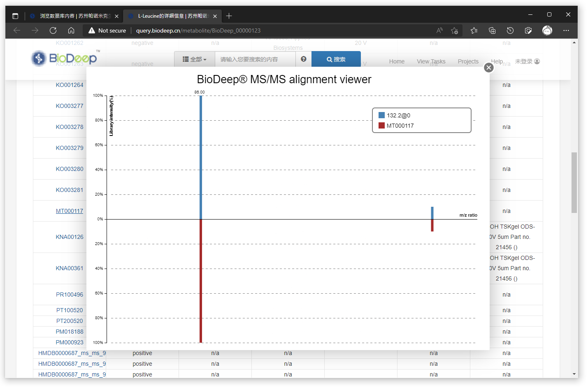Click the 搜索 search button
Image resolution: width=588 pixels, height=388 pixels.
click(x=336, y=59)
